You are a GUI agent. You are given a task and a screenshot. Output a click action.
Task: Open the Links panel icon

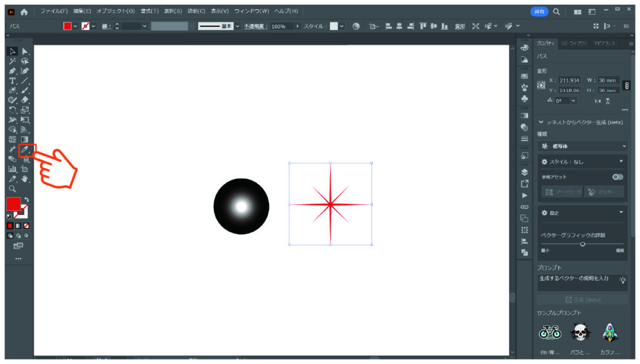(x=524, y=207)
